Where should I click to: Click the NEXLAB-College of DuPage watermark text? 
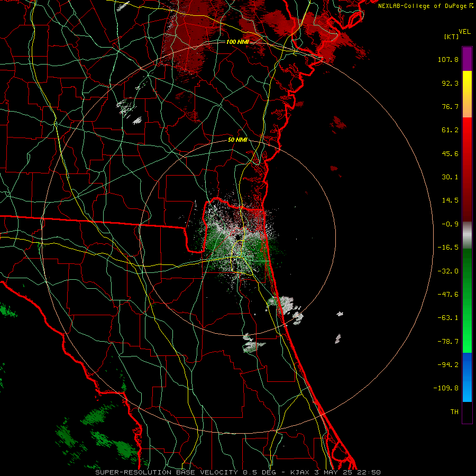(x=426, y=6)
